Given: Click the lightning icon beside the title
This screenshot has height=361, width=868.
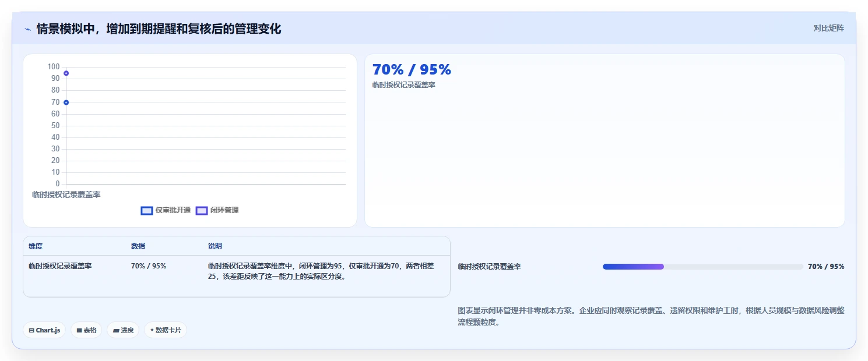Looking at the screenshot, I should (27, 29).
